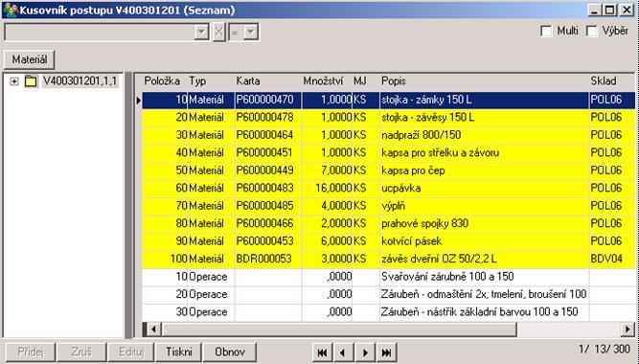Open the wide filter combo box dropdown
The width and height of the screenshot is (639, 364).
pyautogui.click(x=201, y=33)
